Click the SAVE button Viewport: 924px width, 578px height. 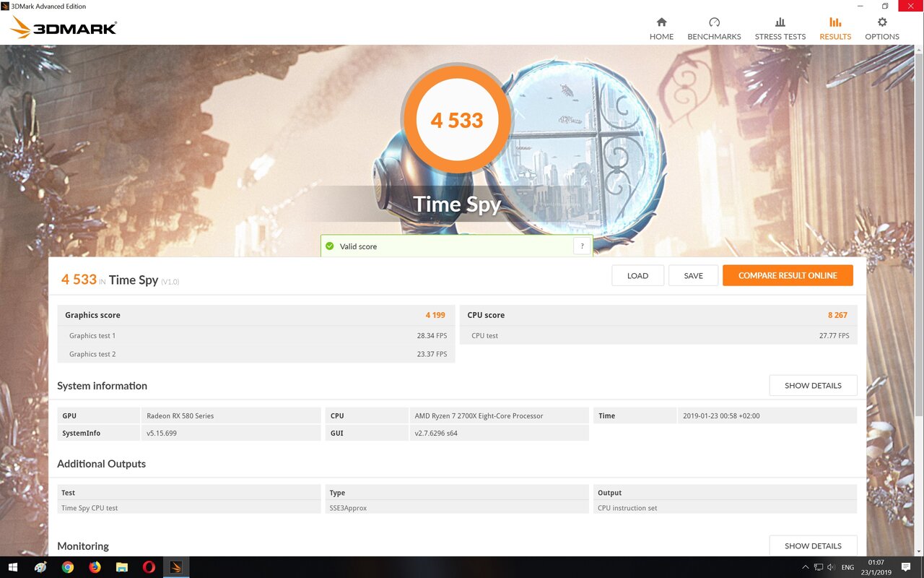coord(693,275)
